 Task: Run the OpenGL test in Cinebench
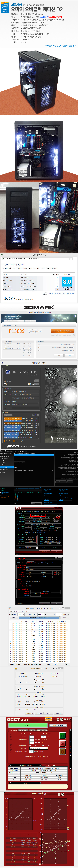tap(37, 381)
